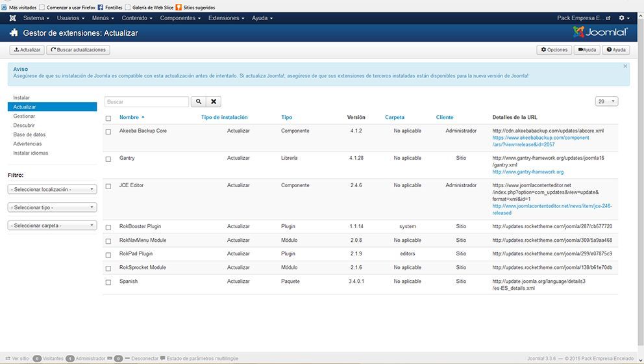Screen dimensions: 644x364
Task: Open the Seleccionar localización dropdown
Action: click(x=52, y=189)
